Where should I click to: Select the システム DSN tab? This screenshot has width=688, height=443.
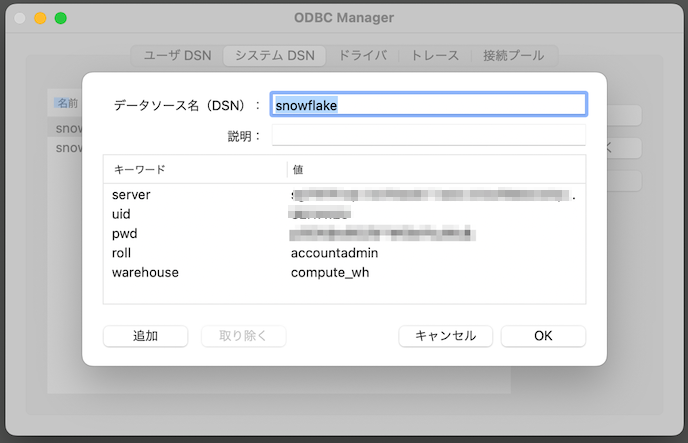coord(275,56)
